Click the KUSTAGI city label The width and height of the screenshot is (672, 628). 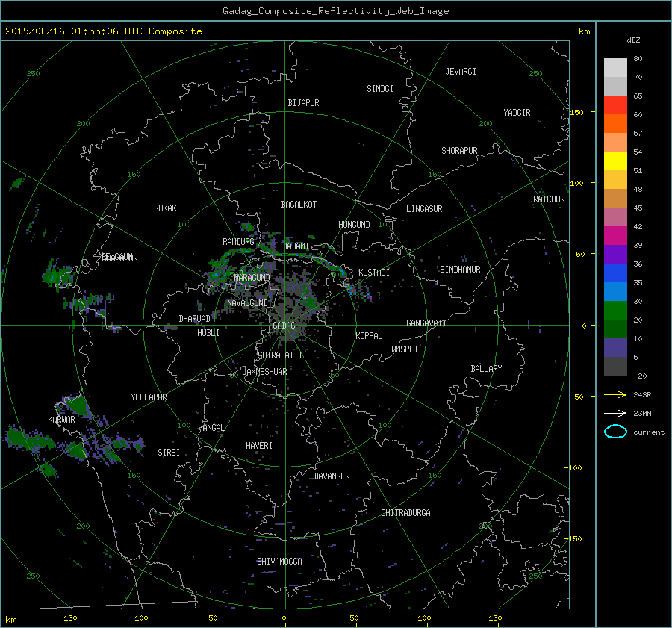(374, 273)
